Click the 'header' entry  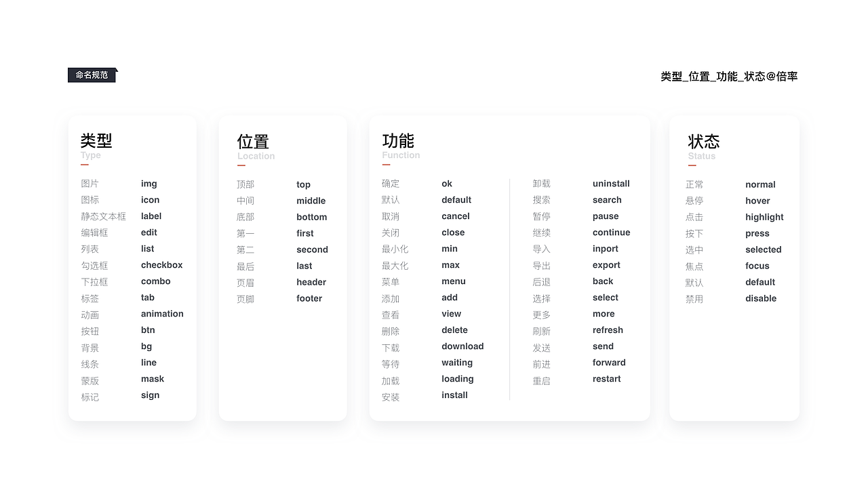click(x=311, y=282)
